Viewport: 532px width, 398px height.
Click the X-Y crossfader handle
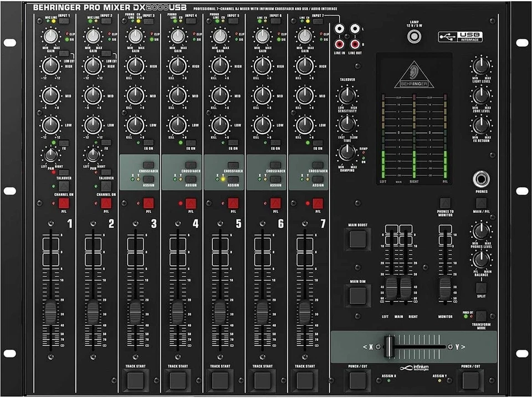pyautogui.click(x=388, y=347)
